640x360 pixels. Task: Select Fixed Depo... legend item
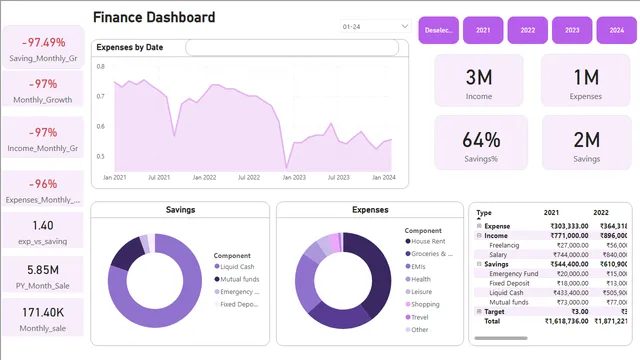tap(236, 304)
